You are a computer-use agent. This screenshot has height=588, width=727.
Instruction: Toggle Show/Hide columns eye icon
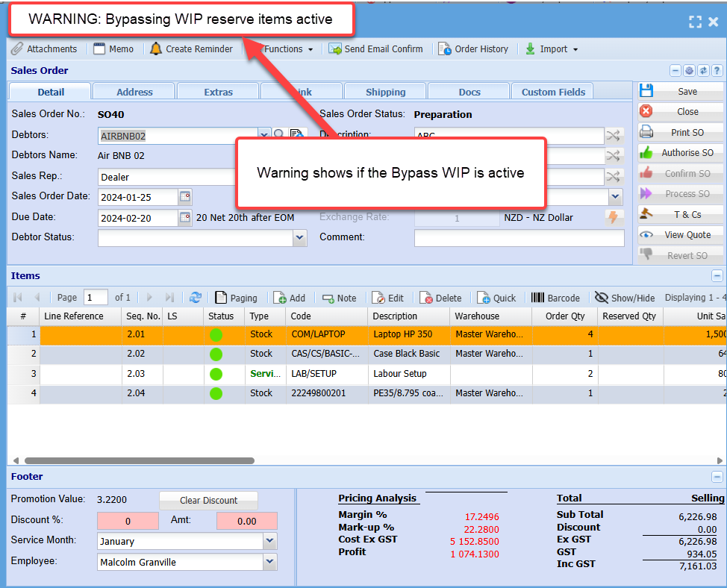pyautogui.click(x=602, y=298)
